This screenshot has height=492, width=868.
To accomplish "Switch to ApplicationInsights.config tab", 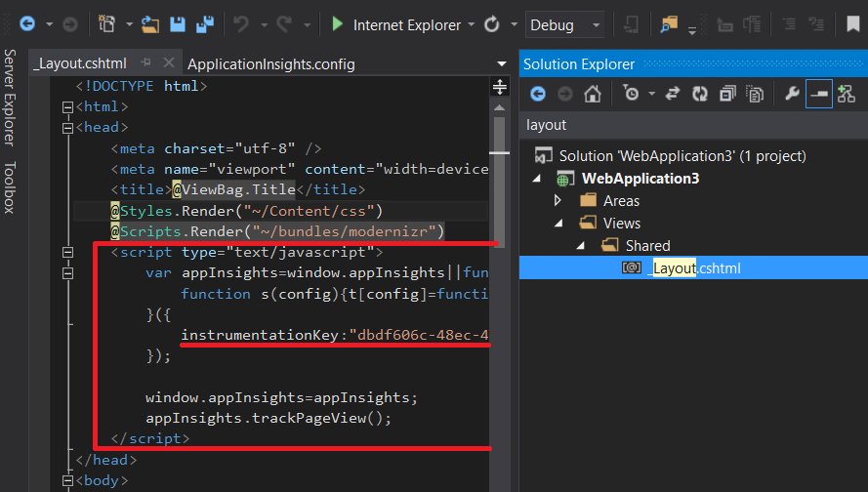I will pyautogui.click(x=271, y=64).
